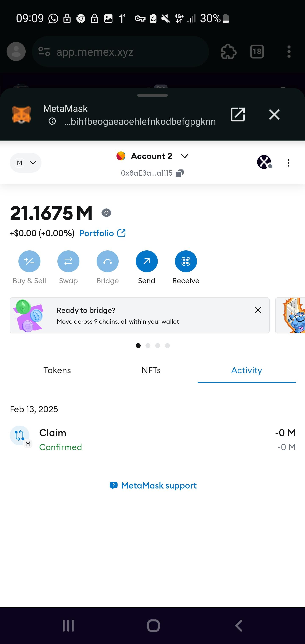Open the confirmed Claim transaction
305x644 pixels.
[x=152, y=439]
